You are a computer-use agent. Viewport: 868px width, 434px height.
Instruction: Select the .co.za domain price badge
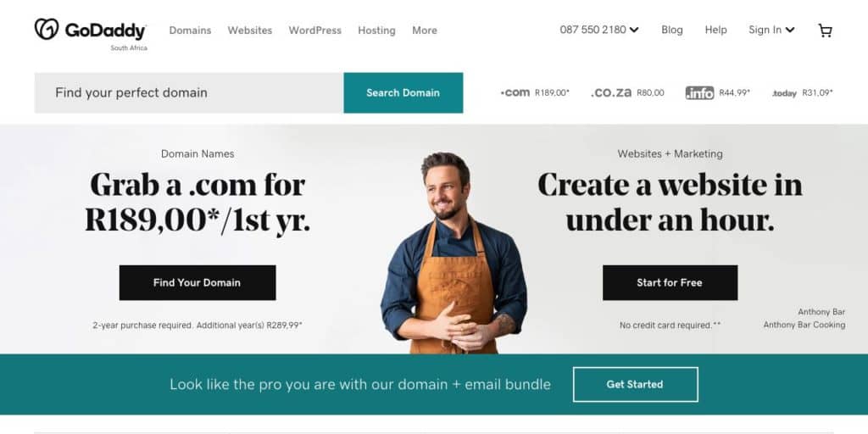pyautogui.click(x=628, y=93)
